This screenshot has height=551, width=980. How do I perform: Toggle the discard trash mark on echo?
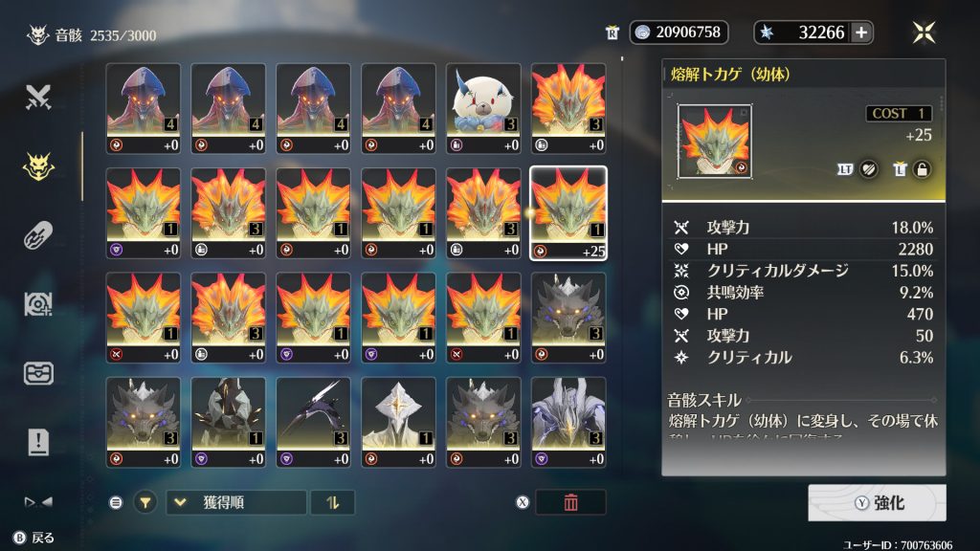[x=900, y=169]
